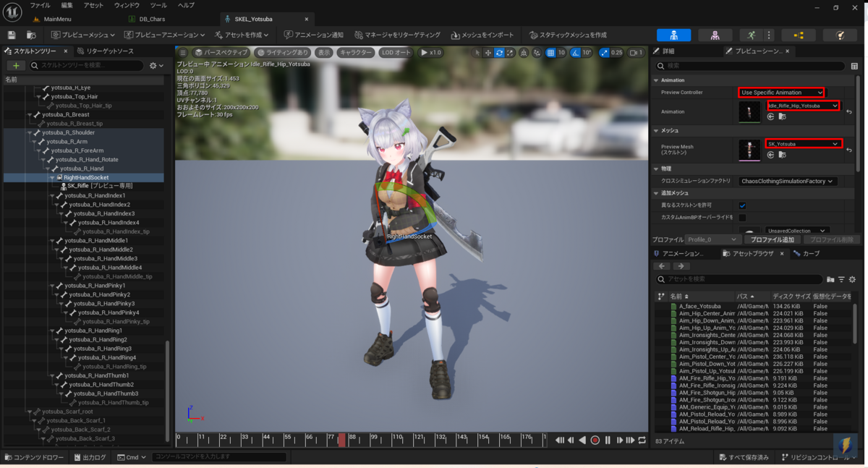The width and height of the screenshot is (868, 468).
Task: Collapse yotsuba_R_Shoulder tree node
Action: [30, 132]
